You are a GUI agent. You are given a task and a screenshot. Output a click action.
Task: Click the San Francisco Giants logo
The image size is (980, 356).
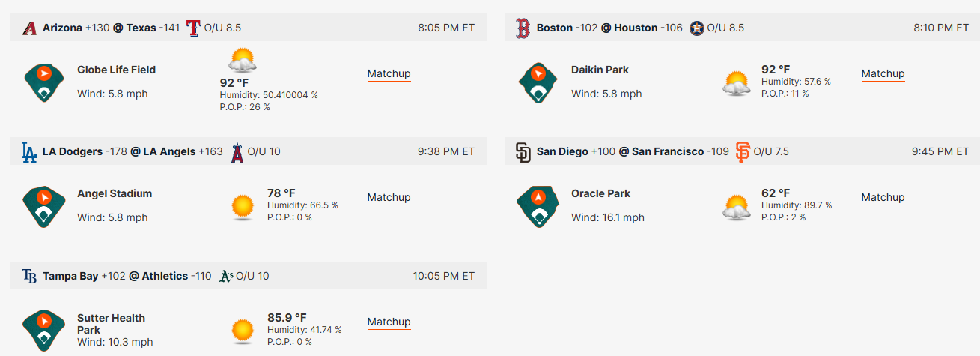pos(743,152)
